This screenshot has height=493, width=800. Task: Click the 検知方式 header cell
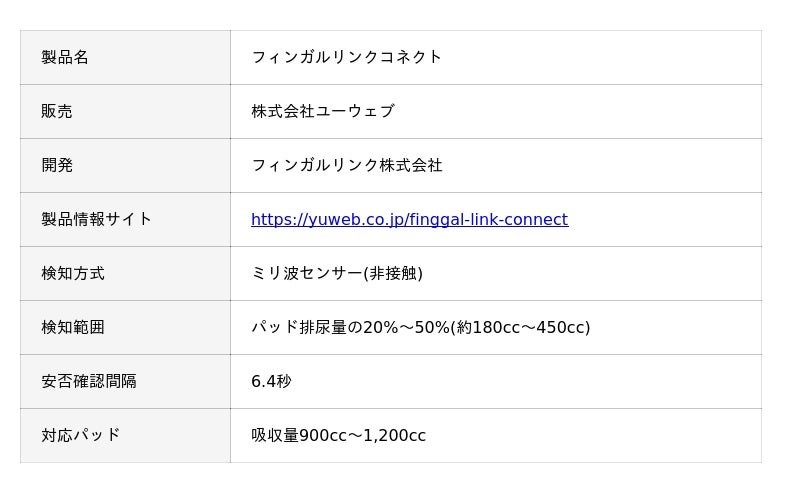(73, 274)
